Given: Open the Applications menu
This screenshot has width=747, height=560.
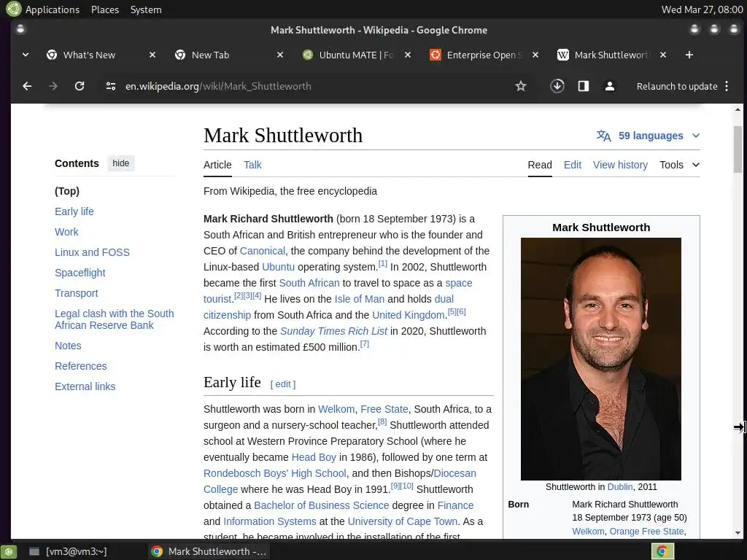Looking at the screenshot, I should (x=53, y=9).
